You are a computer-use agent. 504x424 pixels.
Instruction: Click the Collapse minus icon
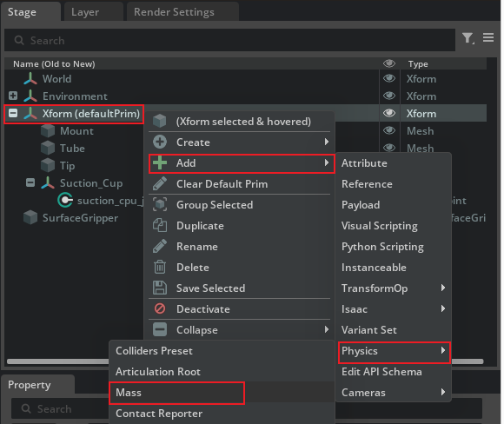pos(160,329)
